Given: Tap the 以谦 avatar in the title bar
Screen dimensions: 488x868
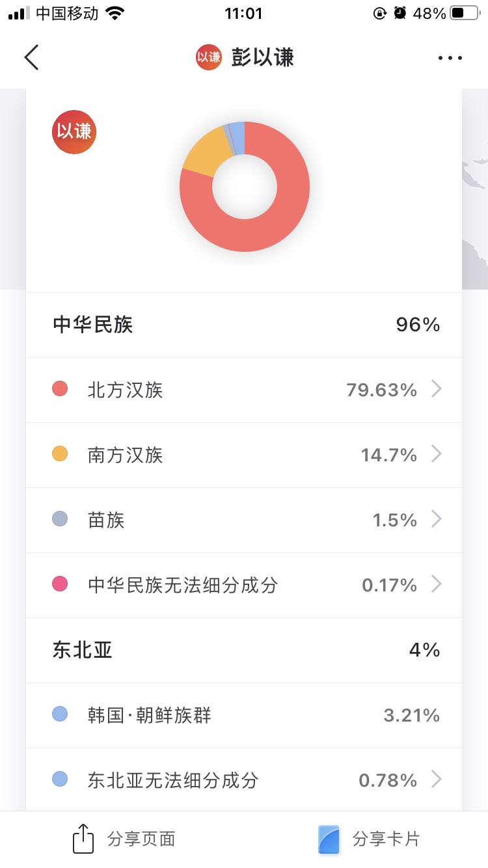Looking at the screenshot, I should [x=209, y=57].
